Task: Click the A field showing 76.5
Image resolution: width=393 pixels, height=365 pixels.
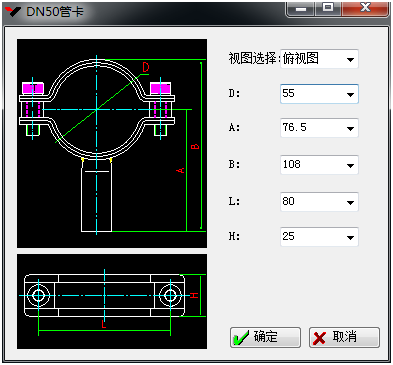Action: (319, 128)
